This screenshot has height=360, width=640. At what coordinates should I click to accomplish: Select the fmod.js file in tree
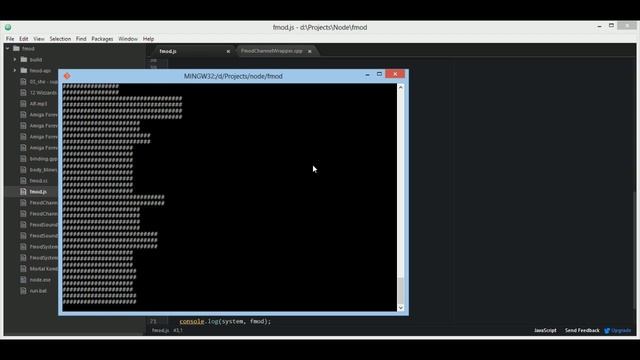[38, 192]
